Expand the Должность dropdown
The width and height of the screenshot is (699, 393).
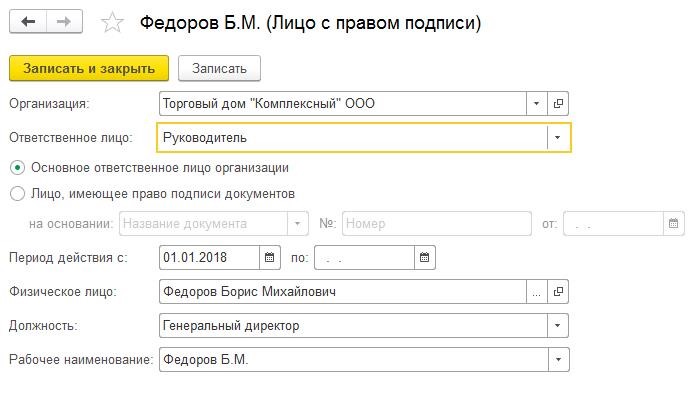pyautogui.click(x=558, y=326)
